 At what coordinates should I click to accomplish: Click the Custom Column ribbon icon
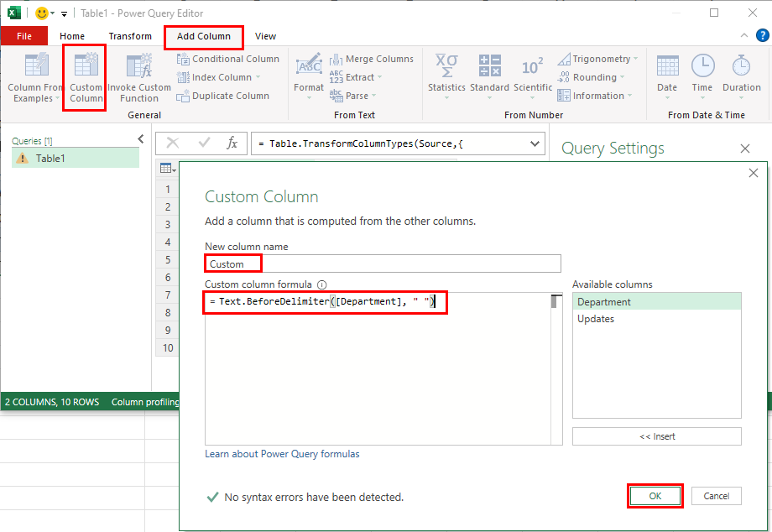86,65
